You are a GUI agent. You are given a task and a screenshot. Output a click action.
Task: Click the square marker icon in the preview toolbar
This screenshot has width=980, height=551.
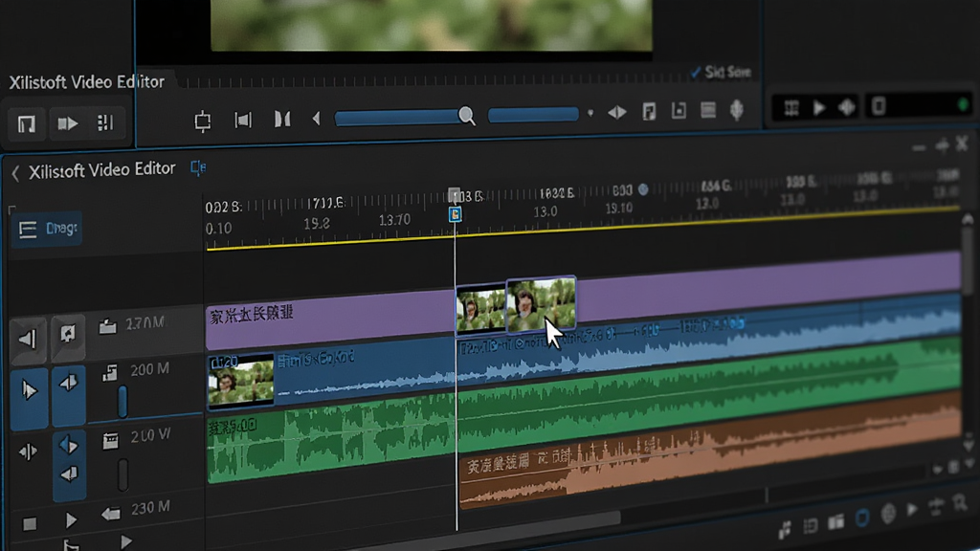tap(679, 111)
